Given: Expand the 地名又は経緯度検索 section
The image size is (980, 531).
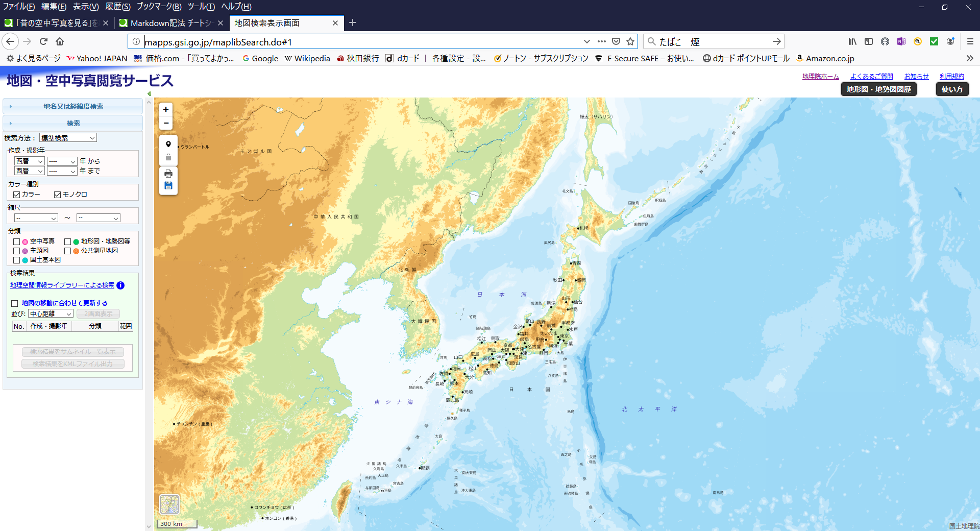Looking at the screenshot, I should click(x=73, y=106).
